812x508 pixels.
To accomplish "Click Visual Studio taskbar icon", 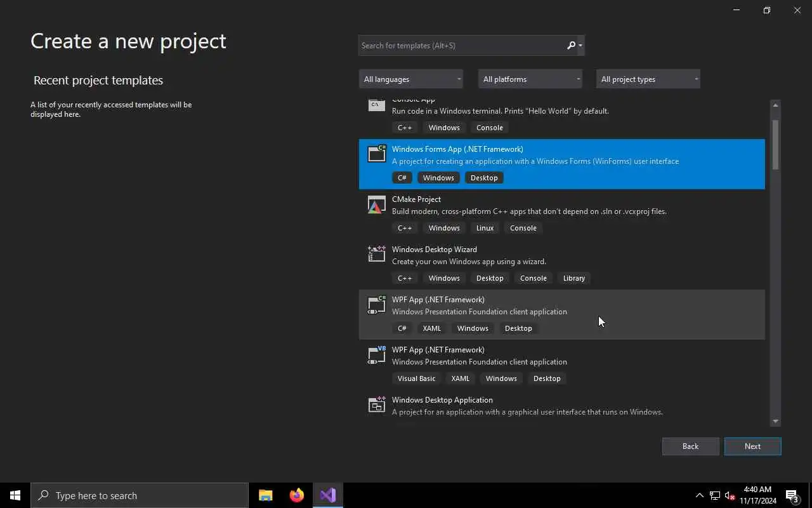I will click(x=328, y=495).
